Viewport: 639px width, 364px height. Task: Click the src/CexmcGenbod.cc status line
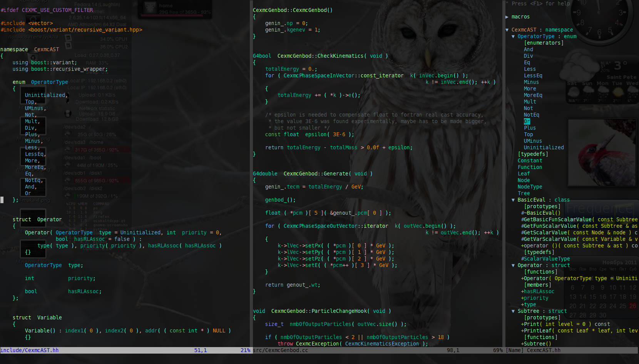pos(378,350)
